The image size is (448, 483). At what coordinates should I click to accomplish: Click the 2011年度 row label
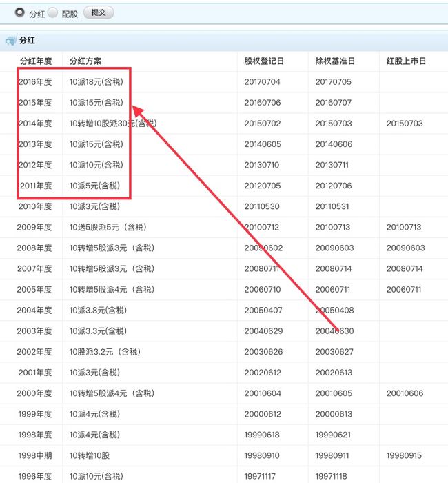point(36,186)
